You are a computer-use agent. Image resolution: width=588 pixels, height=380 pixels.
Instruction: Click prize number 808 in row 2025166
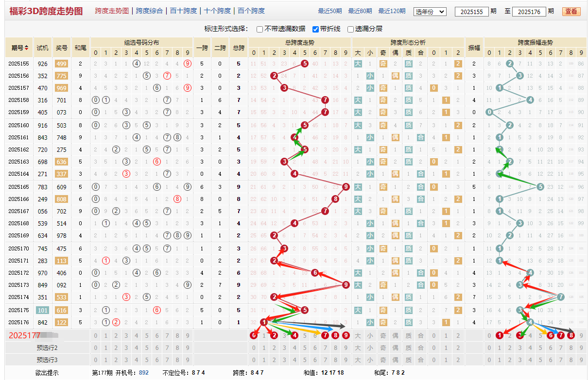(62, 198)
